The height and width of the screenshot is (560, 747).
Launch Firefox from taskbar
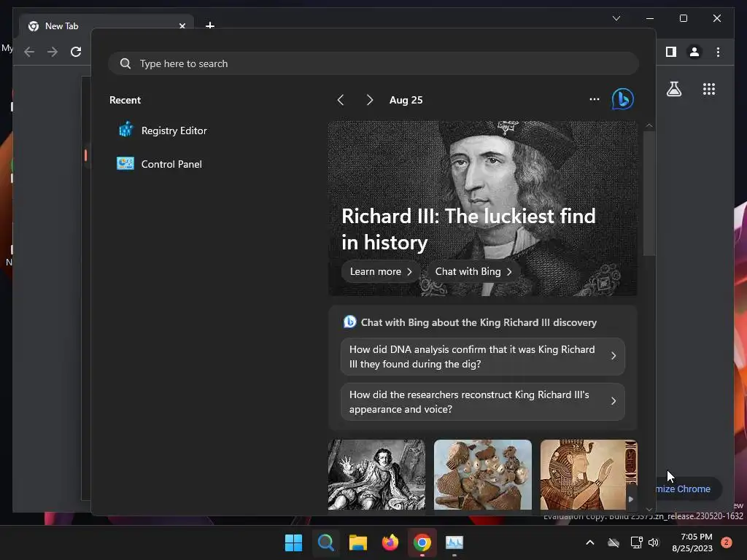(390, 542)
